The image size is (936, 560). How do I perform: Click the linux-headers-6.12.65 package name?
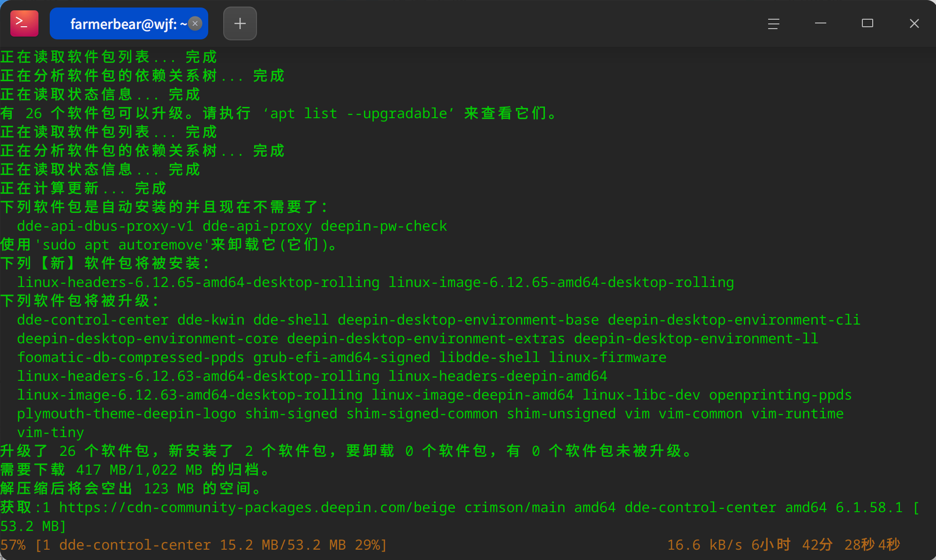click(x=198, y=282)
